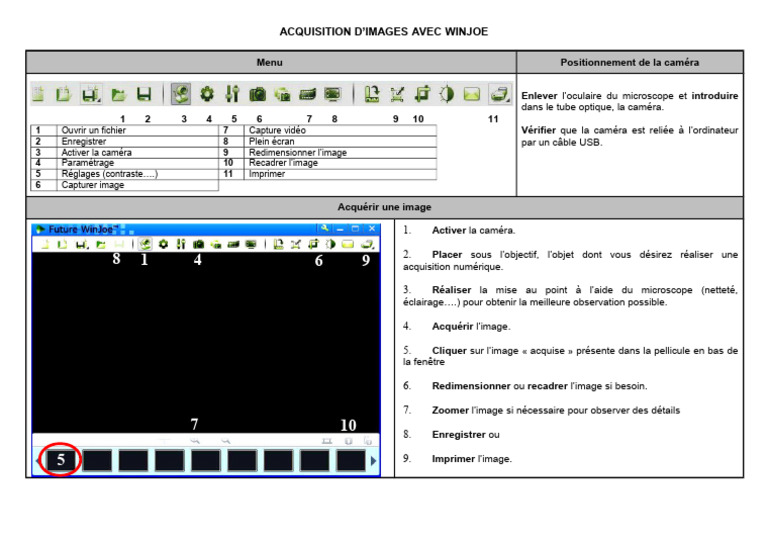The width and height of the screenshot is (768, 543).
Task: Click the rotate-page icon in the Menu toolbar
Action: [372, 94]
